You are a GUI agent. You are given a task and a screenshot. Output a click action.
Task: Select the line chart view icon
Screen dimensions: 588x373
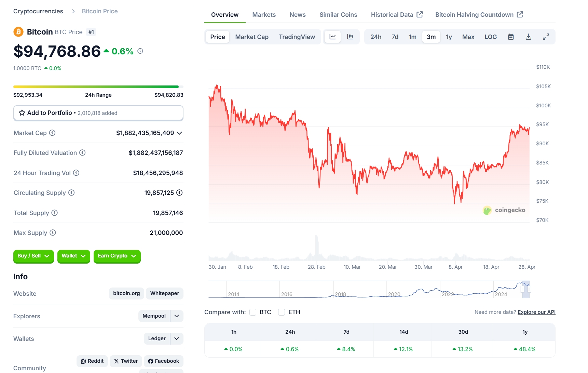click(x=332, y=37)
